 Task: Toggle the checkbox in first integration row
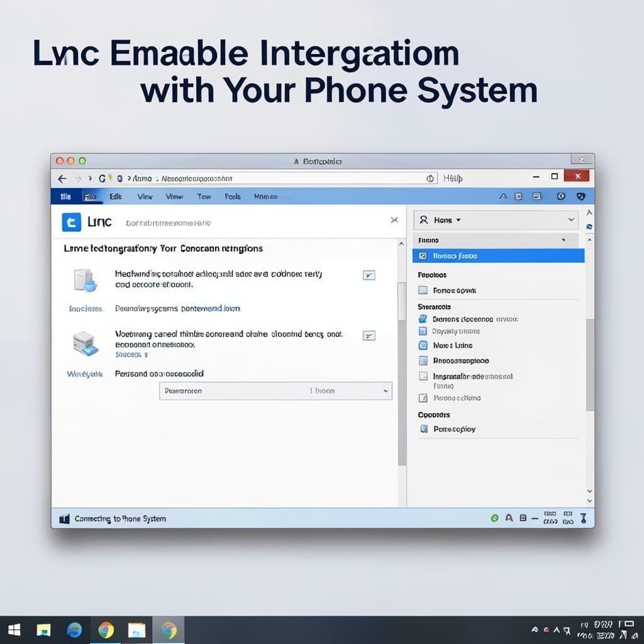tap(369, 275)
